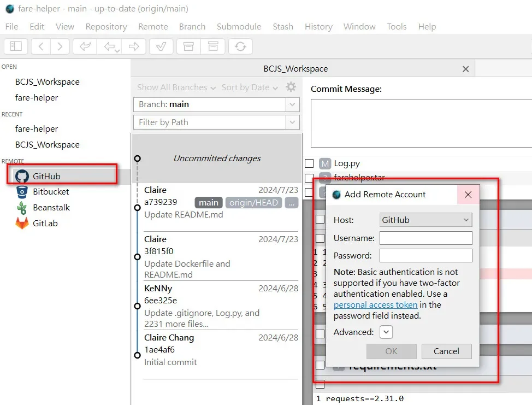Click the Stash toolbar icon

pyautogui.click(x=188, y=46)
